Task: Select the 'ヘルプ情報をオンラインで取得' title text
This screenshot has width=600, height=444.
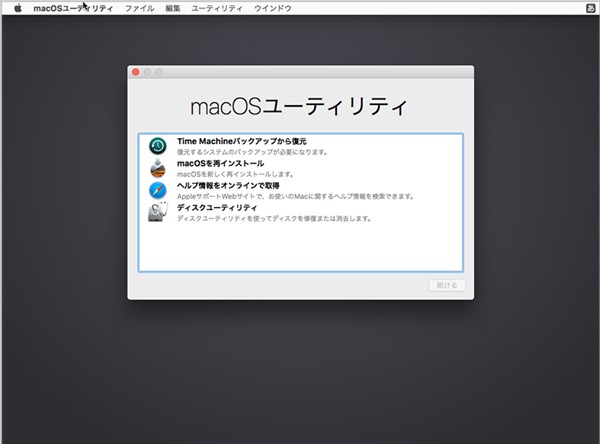Action: tap(228, 185)
